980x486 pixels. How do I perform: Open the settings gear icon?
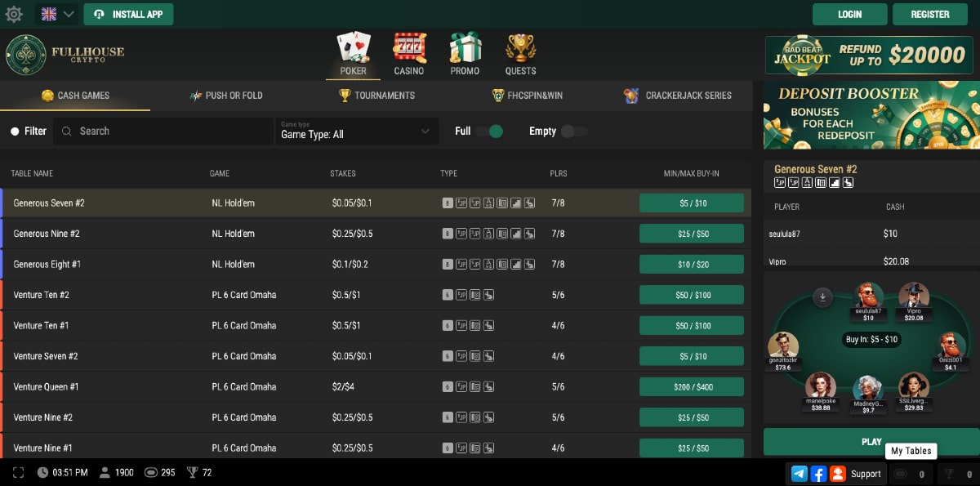coord(14,14)
